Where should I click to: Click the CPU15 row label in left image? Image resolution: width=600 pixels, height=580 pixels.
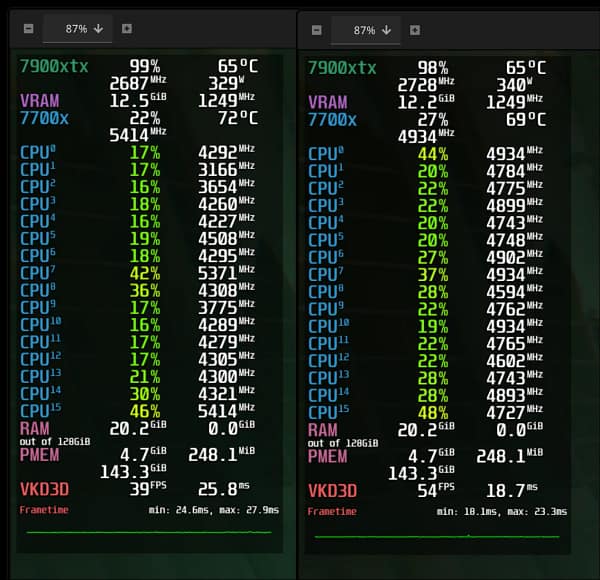tap(41, 410)
